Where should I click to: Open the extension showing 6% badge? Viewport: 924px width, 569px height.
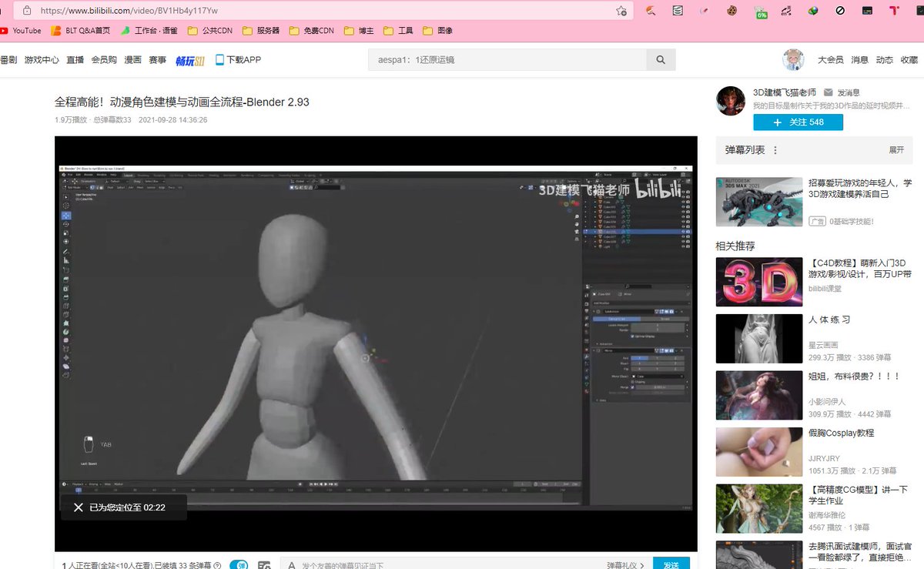point(760,12)
